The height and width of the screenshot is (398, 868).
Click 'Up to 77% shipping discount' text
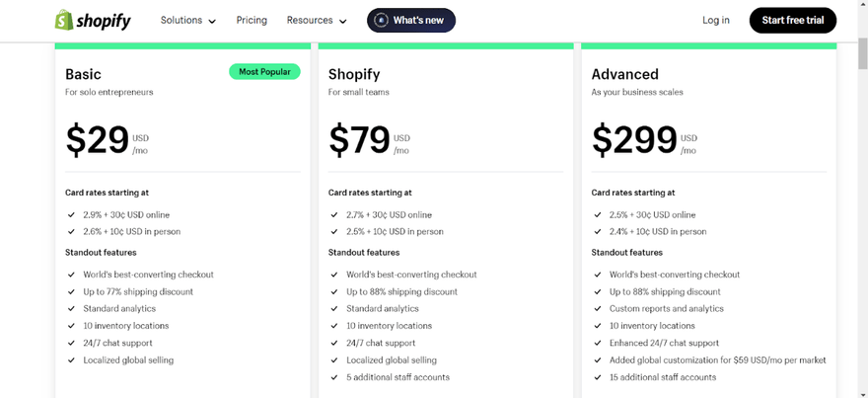[138, 291]
